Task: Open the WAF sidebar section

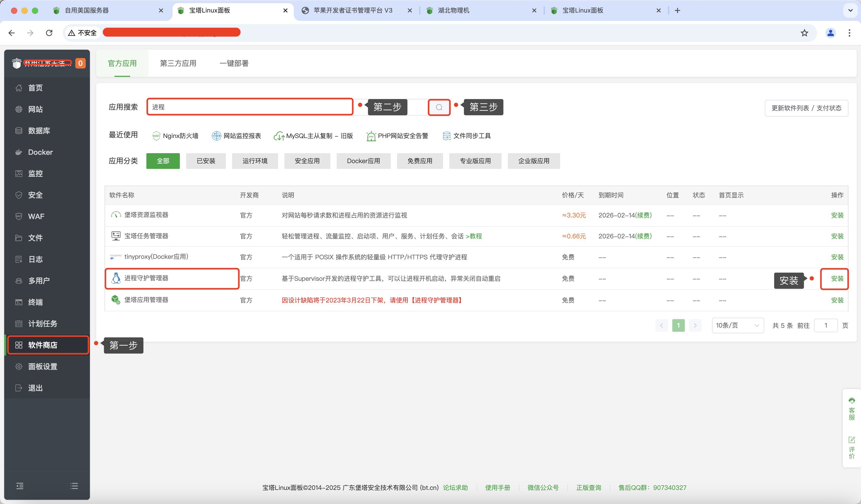Action: 47,216
